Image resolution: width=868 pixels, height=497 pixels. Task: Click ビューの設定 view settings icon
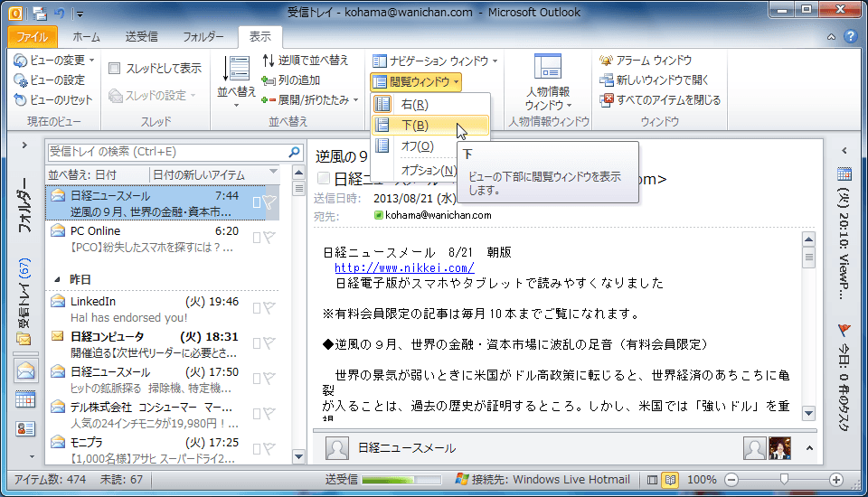[x=21, y=80]
